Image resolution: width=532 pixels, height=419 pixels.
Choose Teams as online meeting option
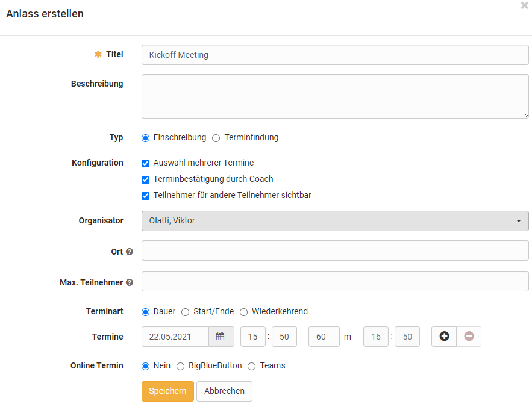(252, 366)
